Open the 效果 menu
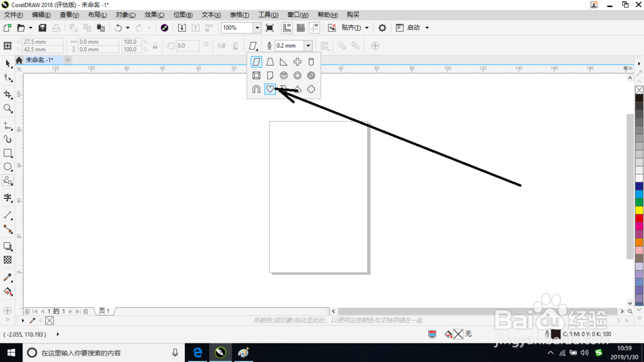 (154, 15)
